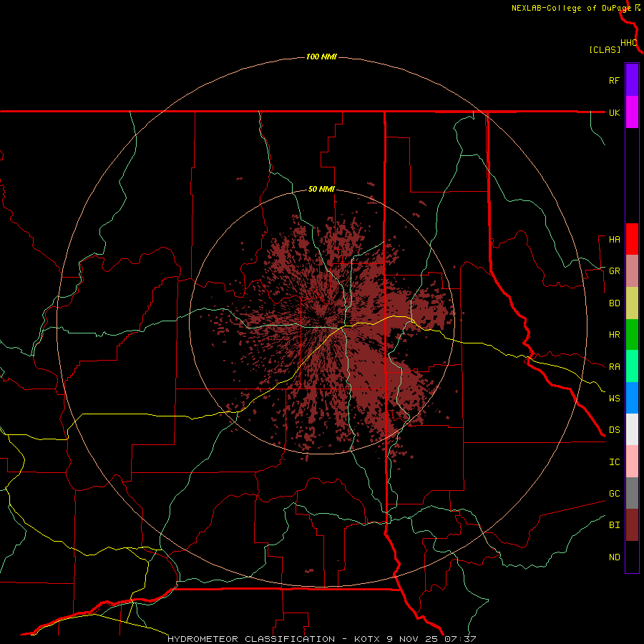
Task: Select the RA legend label
Action: [x=614, y=367]
